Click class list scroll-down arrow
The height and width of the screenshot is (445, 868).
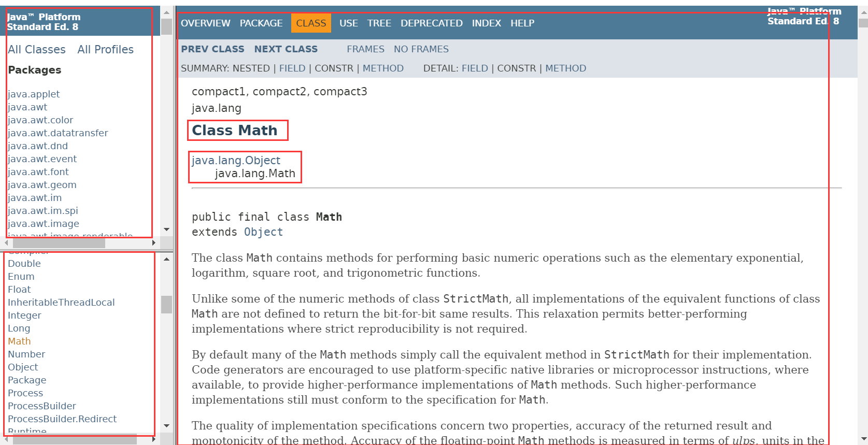tap(166, 426)
